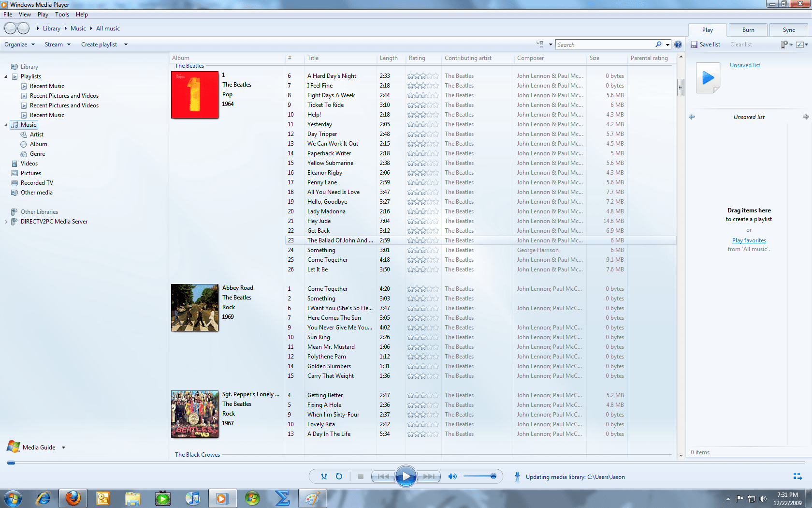The image size is (812, 508).
Task: Open the Media Guide dropdown arrow
Action: tap(63, 448)
